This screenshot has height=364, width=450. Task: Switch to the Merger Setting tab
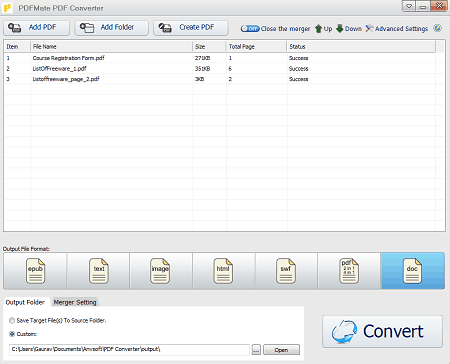75,302
